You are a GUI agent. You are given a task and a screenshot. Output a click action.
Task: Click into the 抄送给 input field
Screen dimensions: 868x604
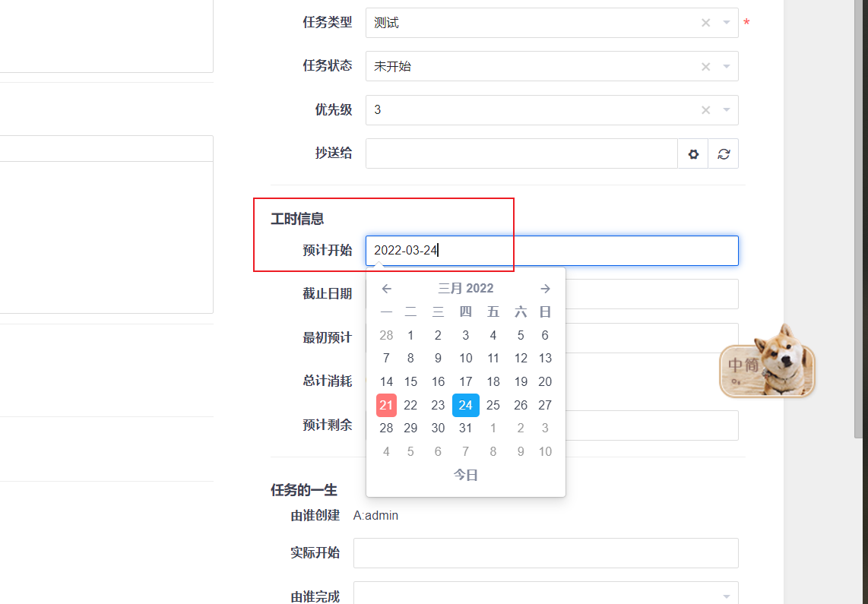point(521,153)
